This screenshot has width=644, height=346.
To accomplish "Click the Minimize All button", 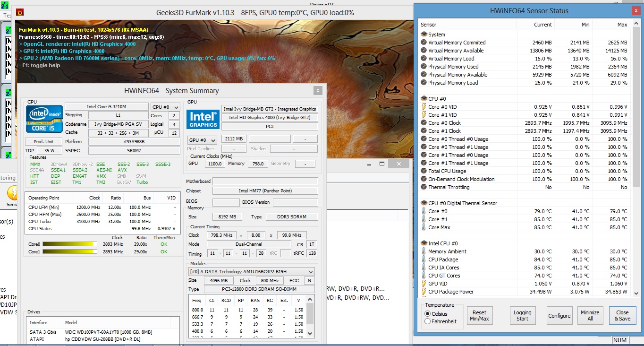I will pyautogui.click(x=590, y=315).
